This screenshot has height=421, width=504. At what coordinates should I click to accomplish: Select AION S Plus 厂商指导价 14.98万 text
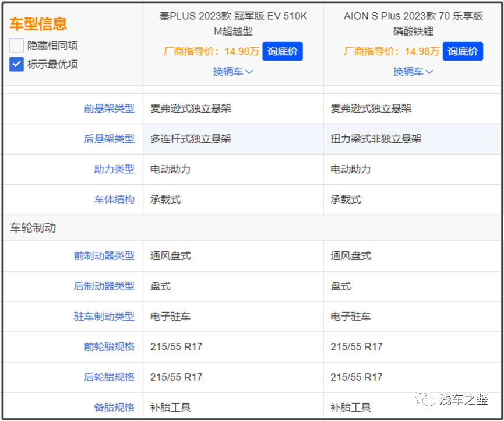pyautogui.click(x=391, y=51)
